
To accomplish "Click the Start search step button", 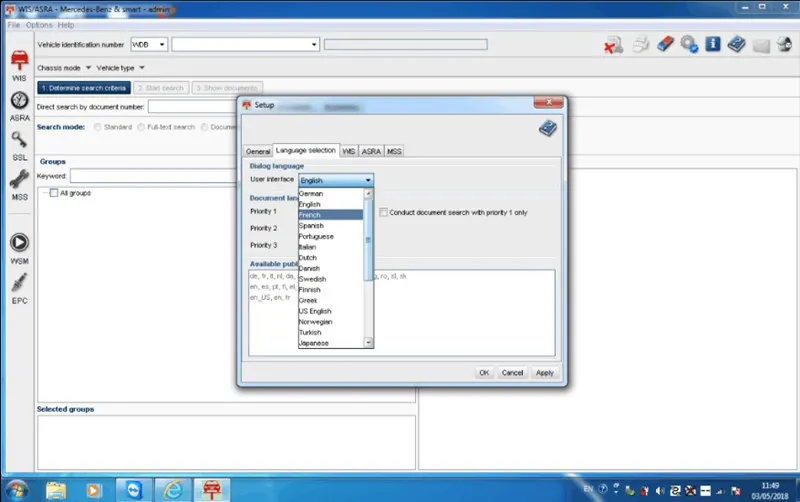I will 161,88.
